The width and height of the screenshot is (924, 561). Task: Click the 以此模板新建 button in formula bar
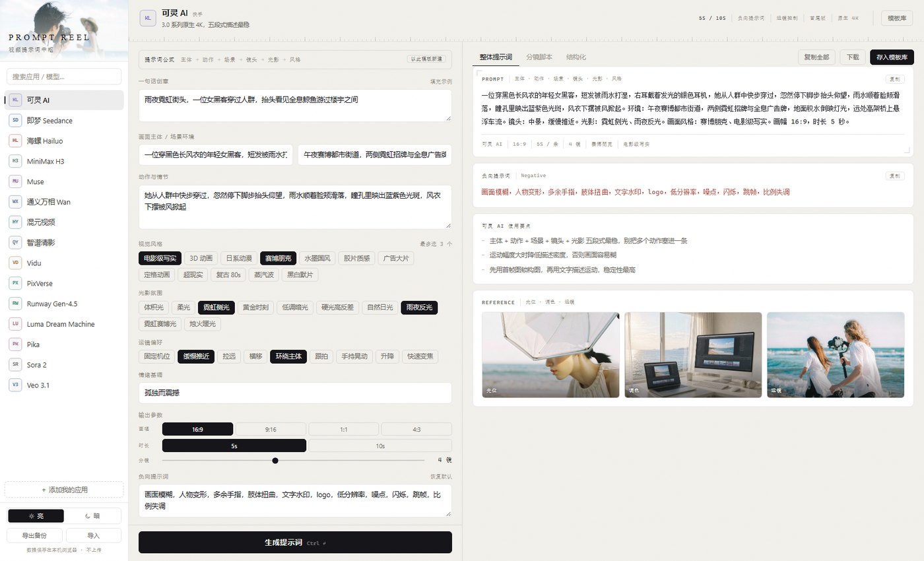pyautogui.click(x=427, y=59)
